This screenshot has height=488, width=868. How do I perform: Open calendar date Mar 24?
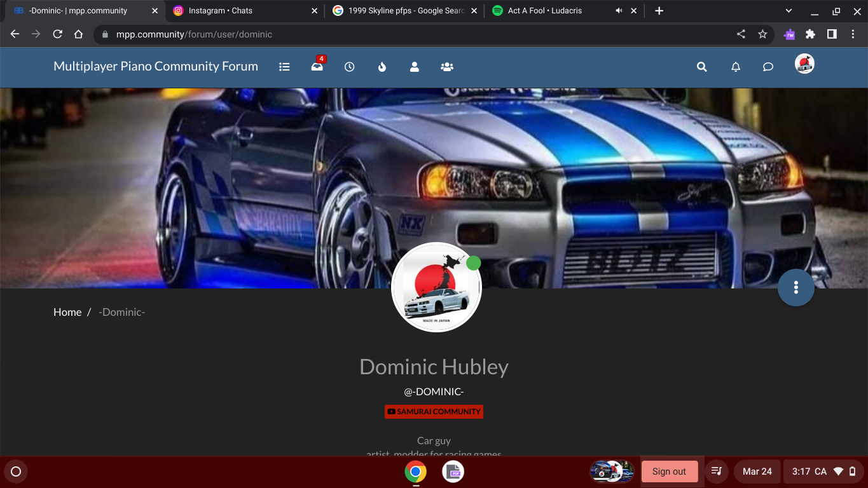click(757, 471)
